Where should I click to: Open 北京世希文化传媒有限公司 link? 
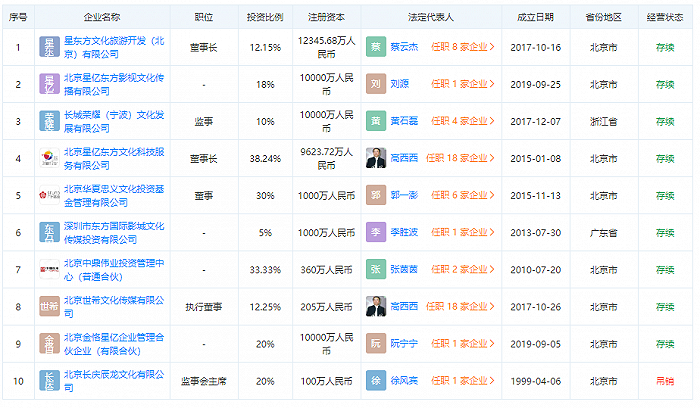[x=114, y=307]
